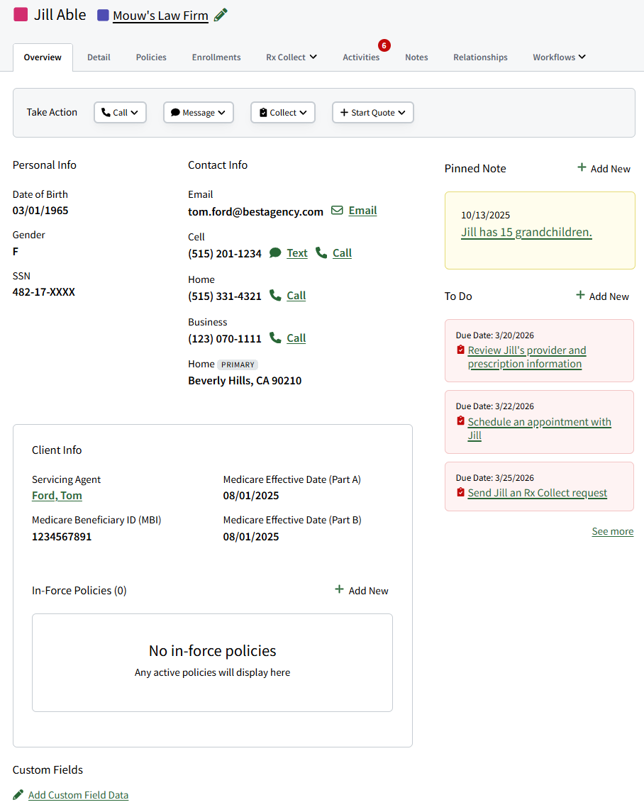Click the Call phone icon for the Home number
Image resolution: width=644 pixels, height=812 pixels.
[x=275, y=295]
